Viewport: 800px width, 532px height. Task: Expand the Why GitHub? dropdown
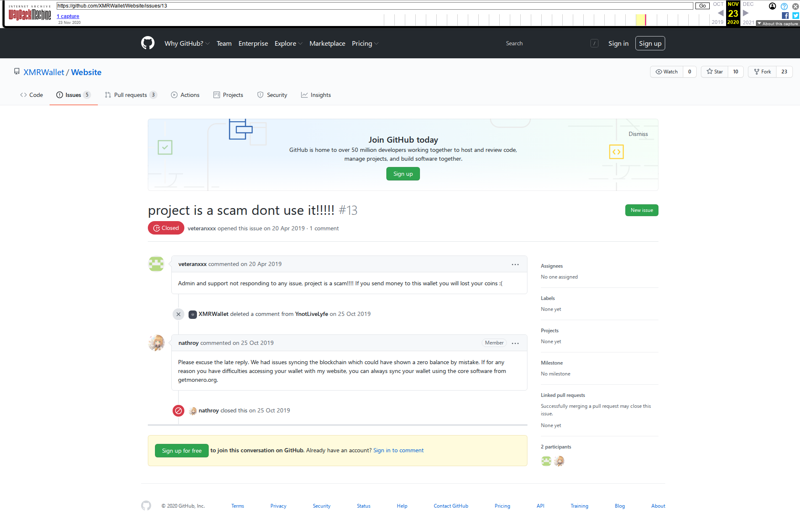point(187,43)
